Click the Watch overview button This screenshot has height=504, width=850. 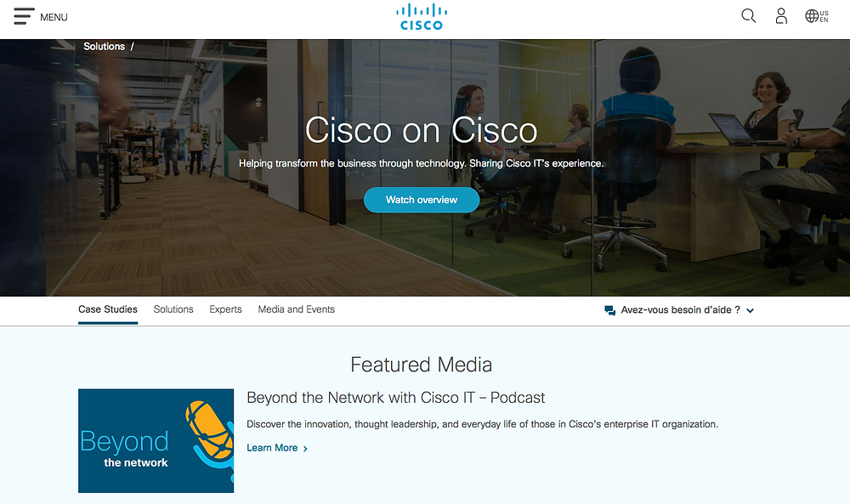click(422, 200)
